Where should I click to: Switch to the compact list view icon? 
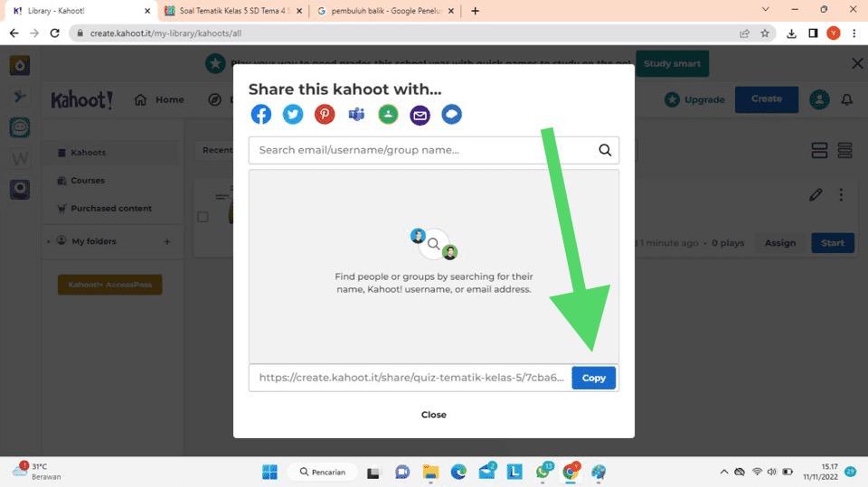pos(844,151)
